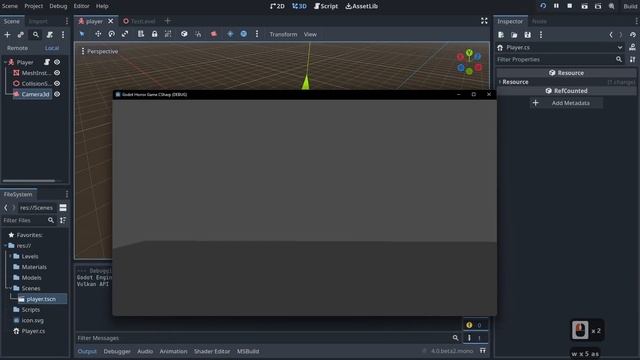Save the edited resource in Inspector

(528, 35)
